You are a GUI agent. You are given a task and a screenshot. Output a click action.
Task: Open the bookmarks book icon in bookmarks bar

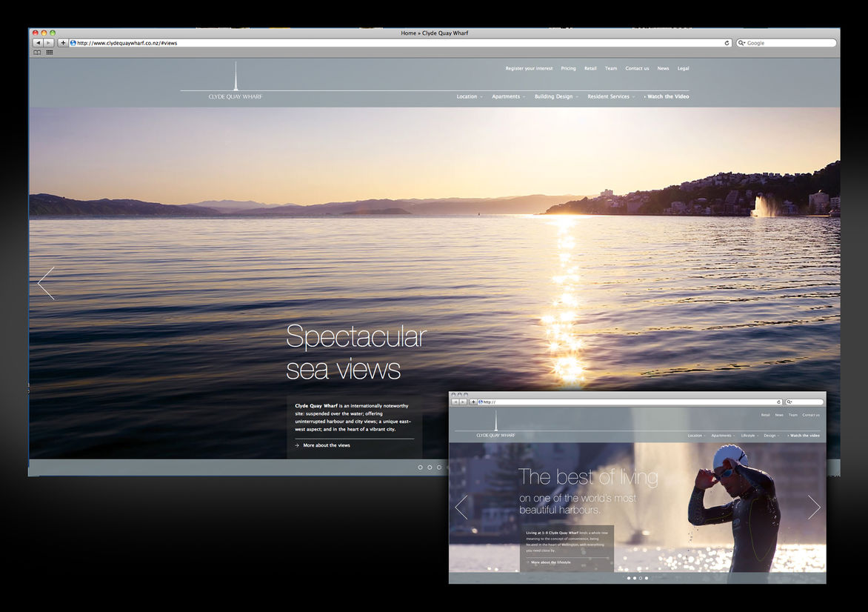pos(38,53)
